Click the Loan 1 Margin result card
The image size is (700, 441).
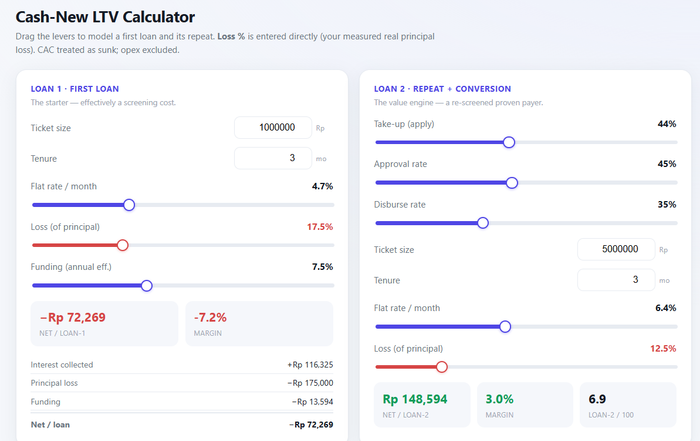click(x=259, y=324)
